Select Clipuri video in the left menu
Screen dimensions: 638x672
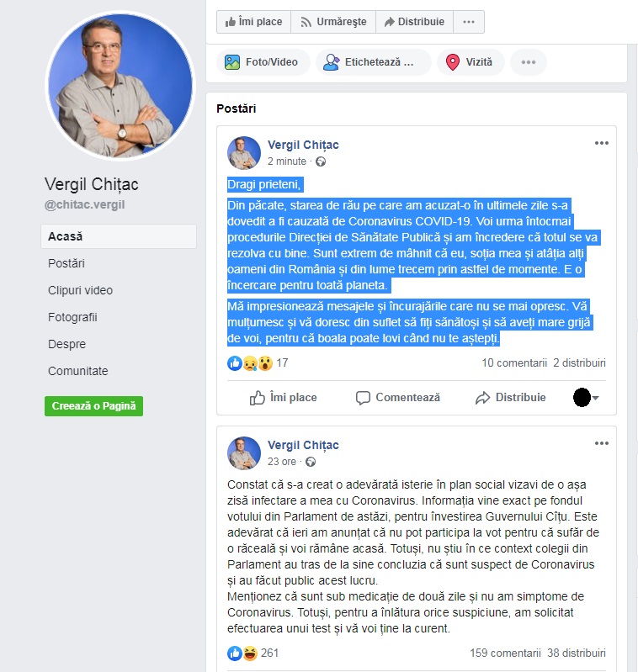click(x=80, y=290)
